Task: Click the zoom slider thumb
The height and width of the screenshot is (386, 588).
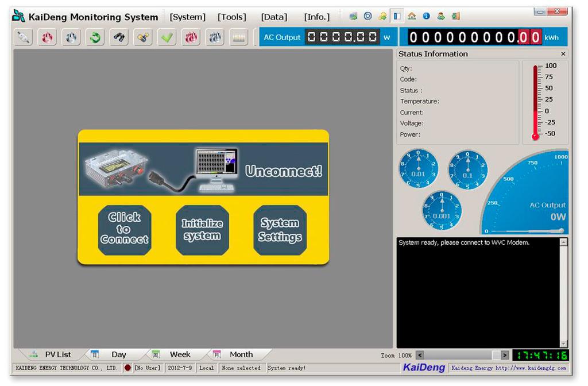Action: 496,355
